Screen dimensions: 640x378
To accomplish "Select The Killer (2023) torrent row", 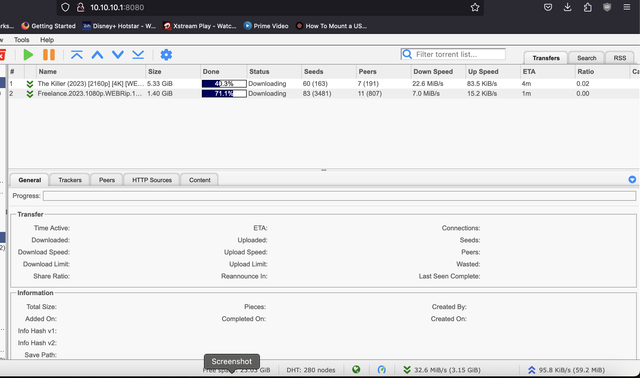I will (x=324, y=84).
